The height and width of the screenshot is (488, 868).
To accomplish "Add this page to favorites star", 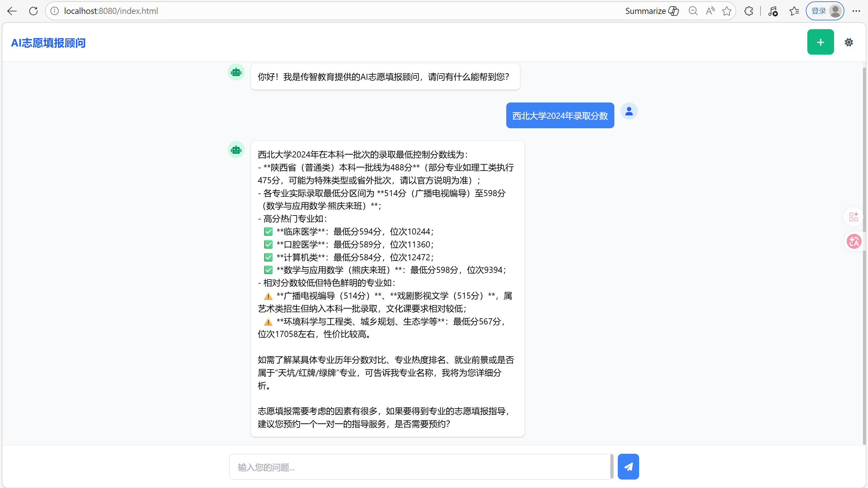I will click(x=727, y=11).
